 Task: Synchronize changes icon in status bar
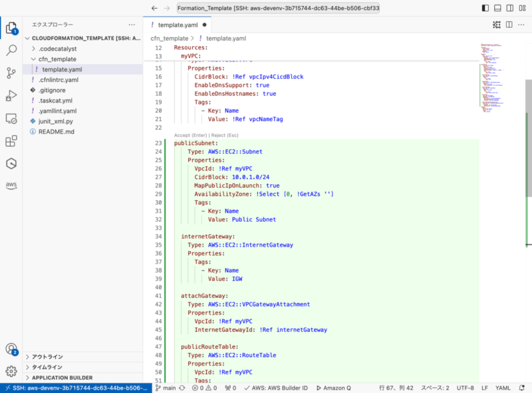click(x=182, y=388)
